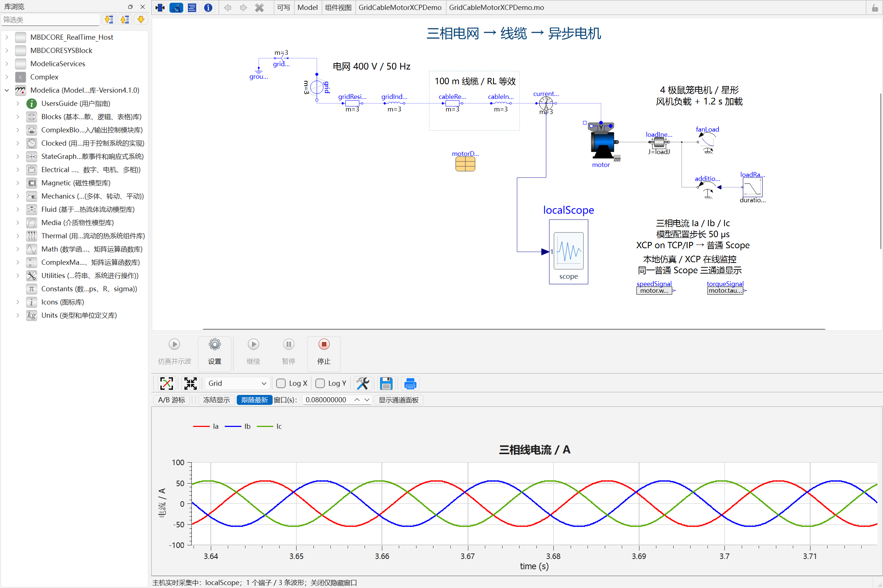Viewport: 883px width, 588px height.
Task: Enable the Log Y checkbox
Action: pos(320,383)
